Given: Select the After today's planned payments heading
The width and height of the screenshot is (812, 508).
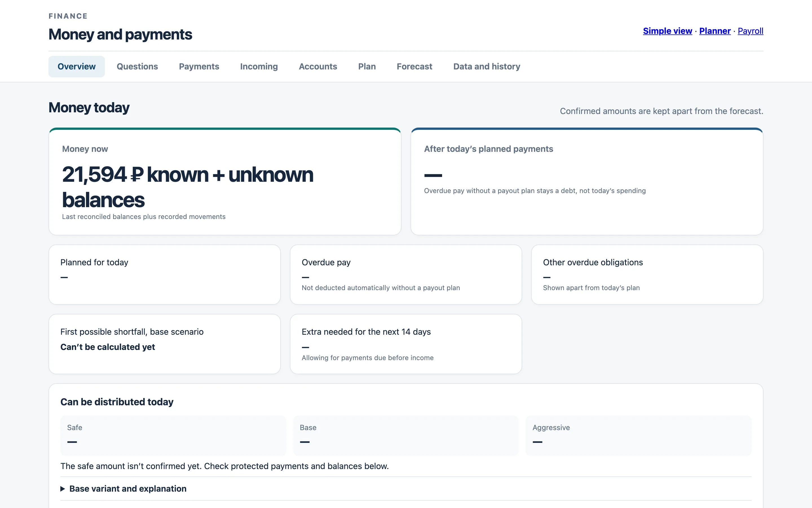Looking at the screenshot, I should (x=489, y=149).
